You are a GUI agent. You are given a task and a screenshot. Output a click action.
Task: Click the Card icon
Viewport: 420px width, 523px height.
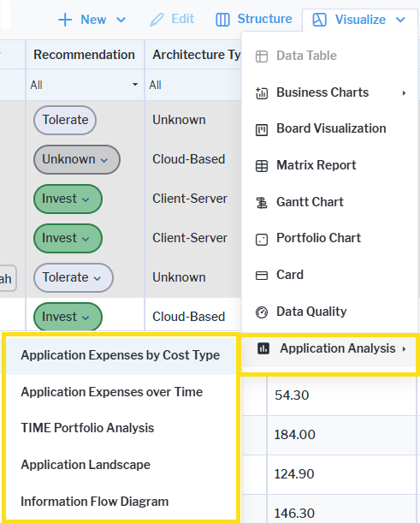tap(262, 276)
